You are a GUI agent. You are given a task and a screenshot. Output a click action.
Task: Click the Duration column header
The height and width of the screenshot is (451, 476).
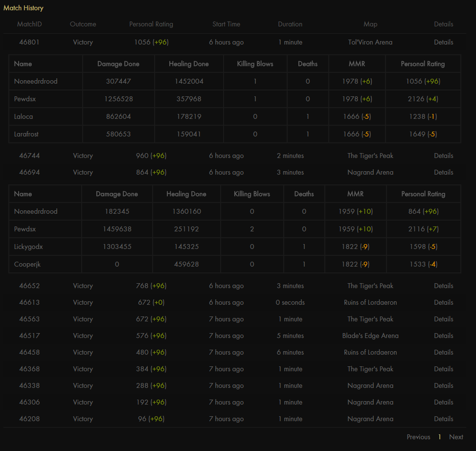[290, 24]
